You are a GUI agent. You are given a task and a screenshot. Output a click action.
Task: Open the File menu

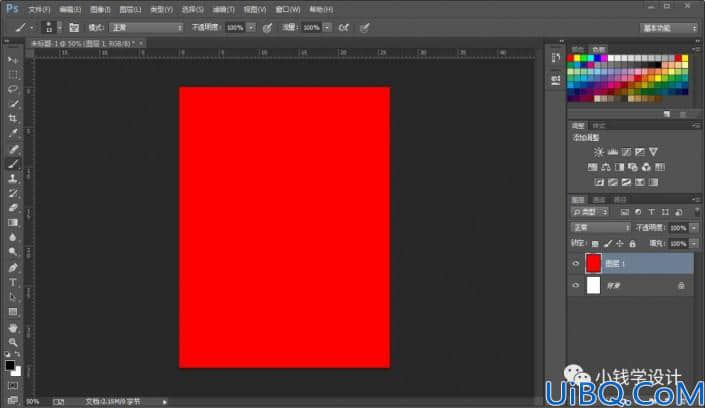click(39, 9)
